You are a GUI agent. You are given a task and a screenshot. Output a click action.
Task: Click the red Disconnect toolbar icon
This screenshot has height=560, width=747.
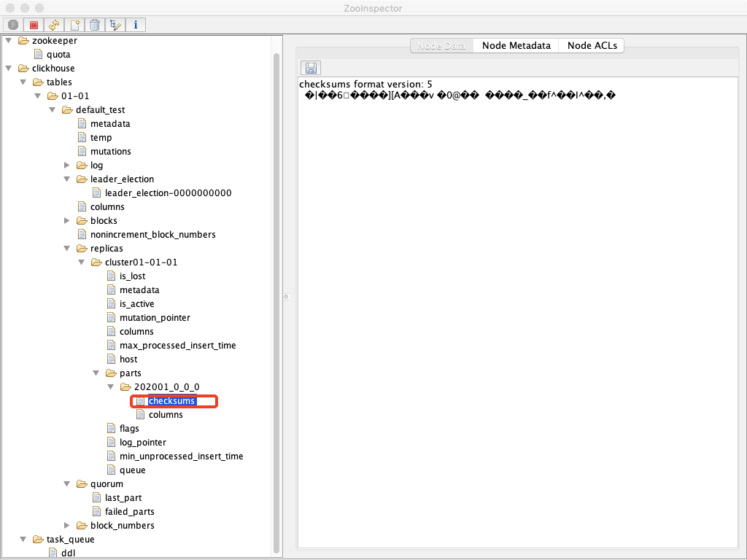click(34, 25)
